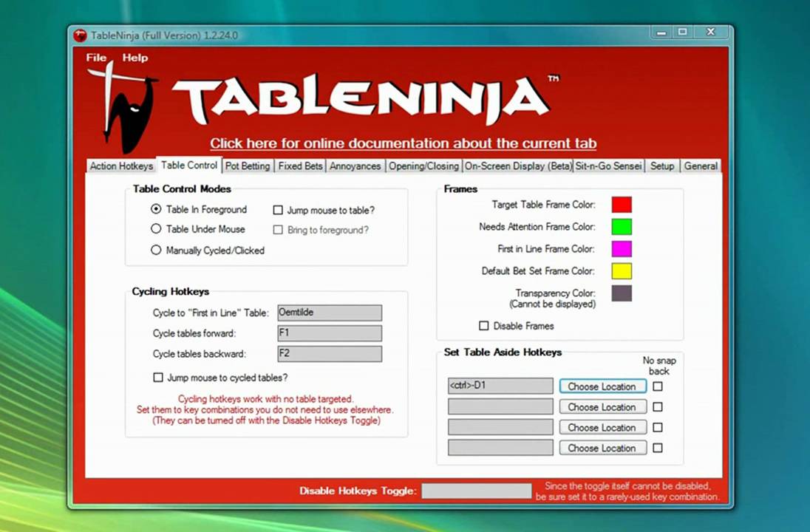Toggle Bring to foreground checkbox
The image size is (810, 532).
coord(278,230)
